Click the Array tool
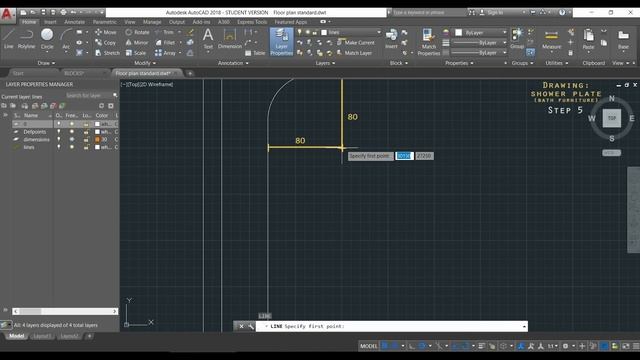640x360 pixels. (165, 53)
